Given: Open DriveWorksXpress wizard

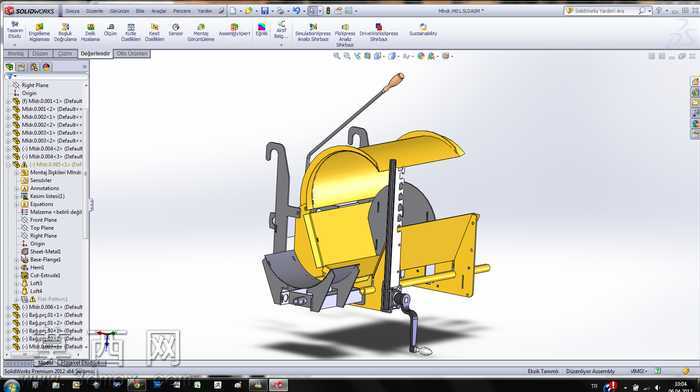Looking at the screenshot, I should click(379, 33).
